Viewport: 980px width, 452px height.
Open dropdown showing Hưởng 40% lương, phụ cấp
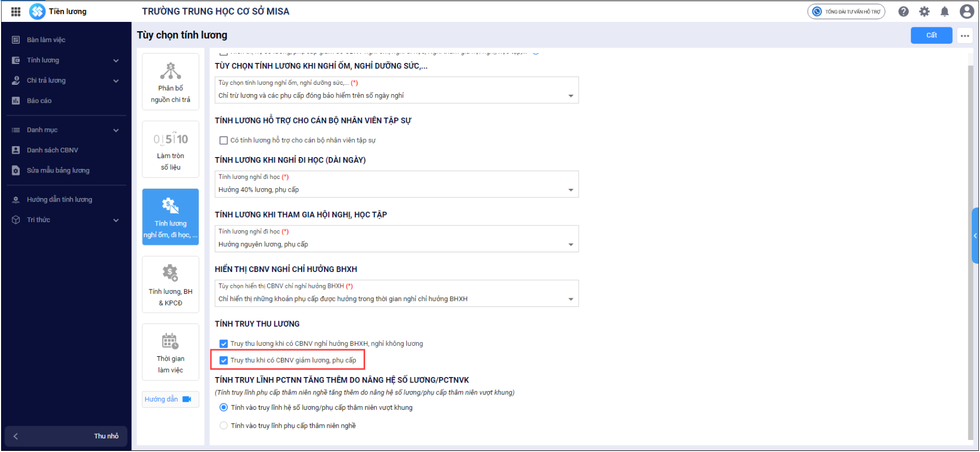click(396, 184)
